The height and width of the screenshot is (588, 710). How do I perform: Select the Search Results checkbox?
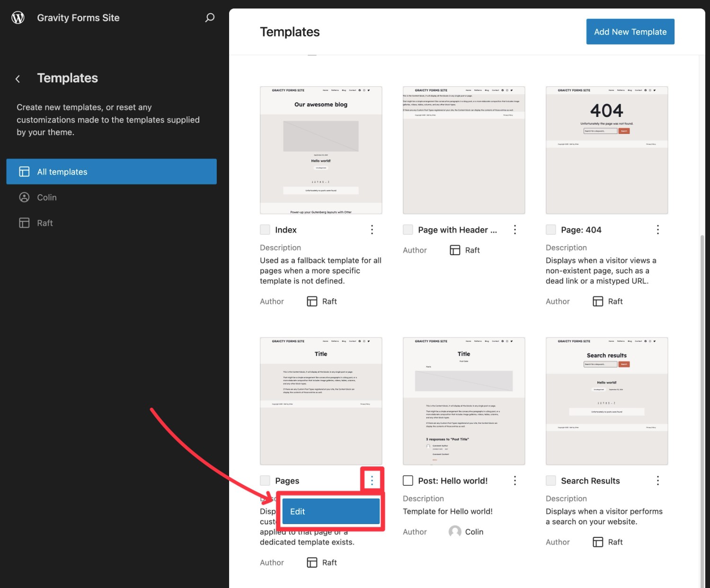click(x=551, y=481)
